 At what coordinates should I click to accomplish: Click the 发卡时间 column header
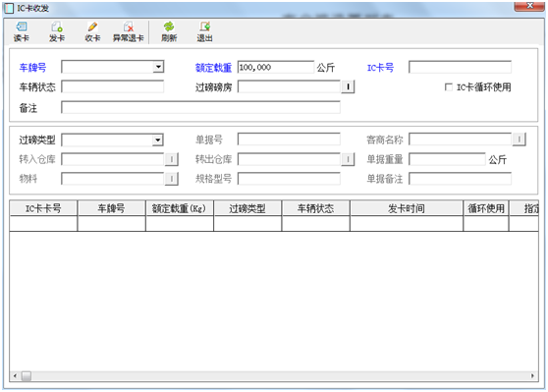click(x=407, y=208)
